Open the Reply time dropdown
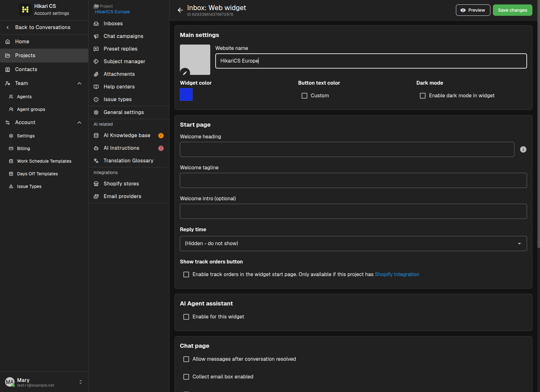The width and height of the screenshot is (540, 392). click(x=353, y=244)
